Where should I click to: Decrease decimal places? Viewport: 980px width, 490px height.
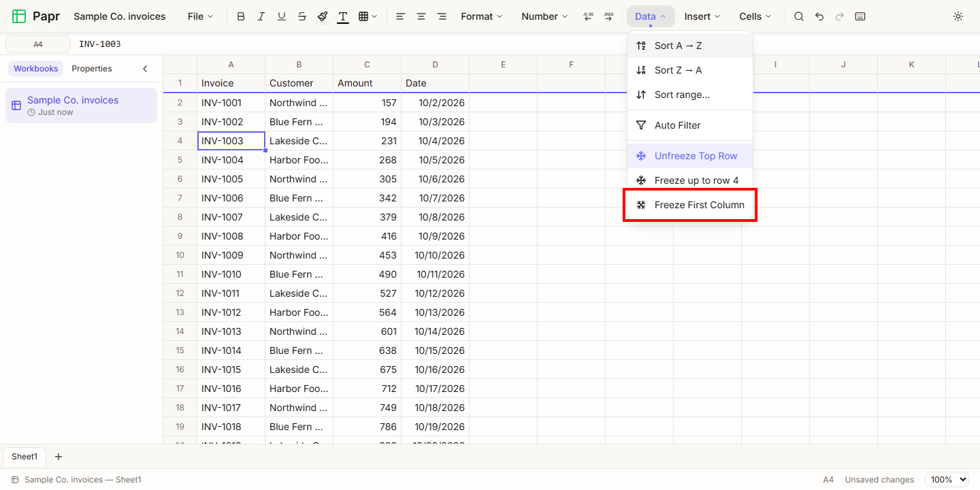pos(589,16)
